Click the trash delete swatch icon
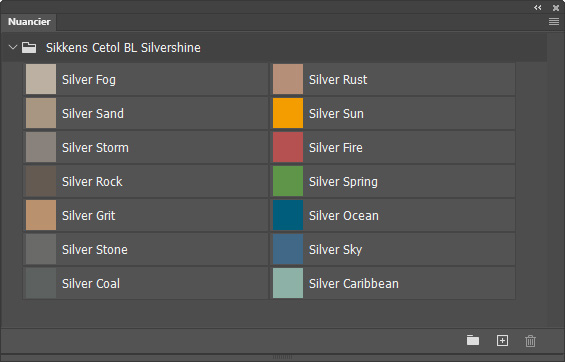The height and width of the screenshot is (362, 565). pos(530,341)
